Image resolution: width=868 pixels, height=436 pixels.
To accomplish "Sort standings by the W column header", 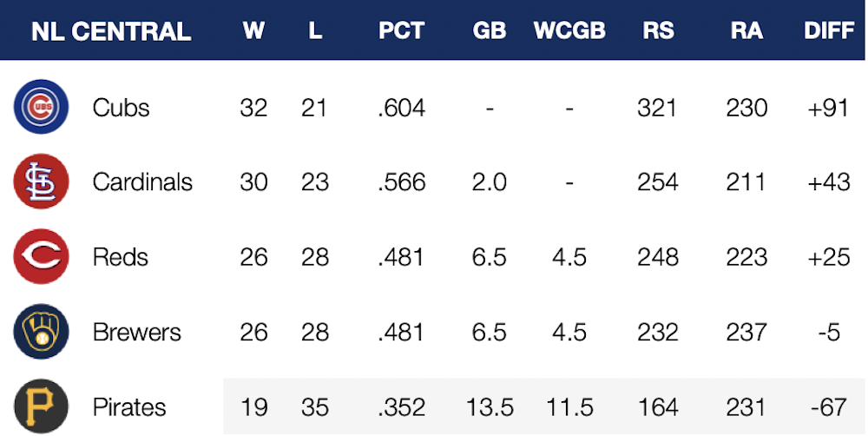I will 253,31.
